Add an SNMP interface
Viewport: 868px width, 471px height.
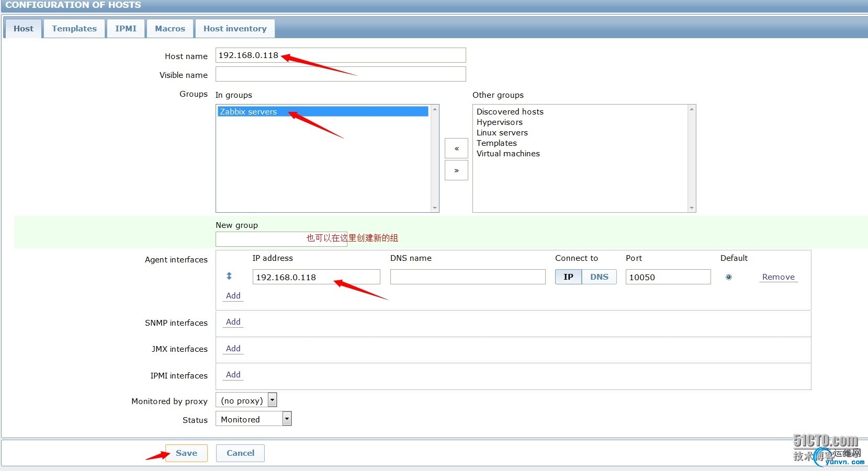233,322
